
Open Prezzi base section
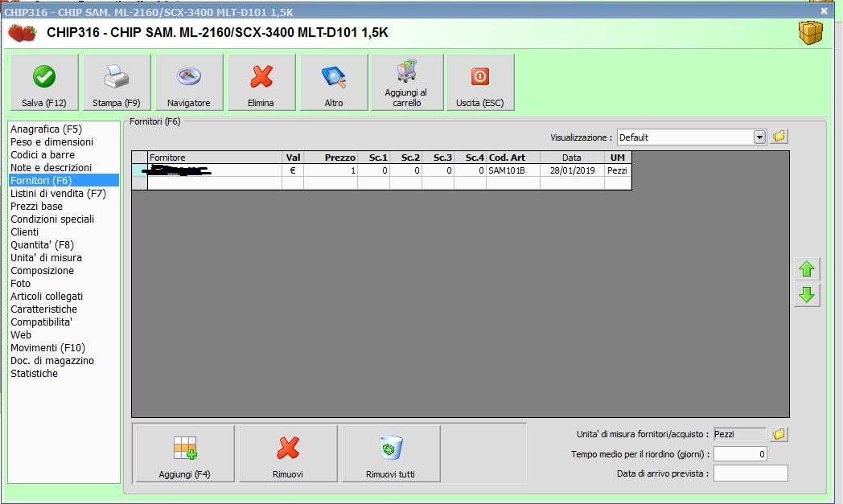tap(36, 207)
